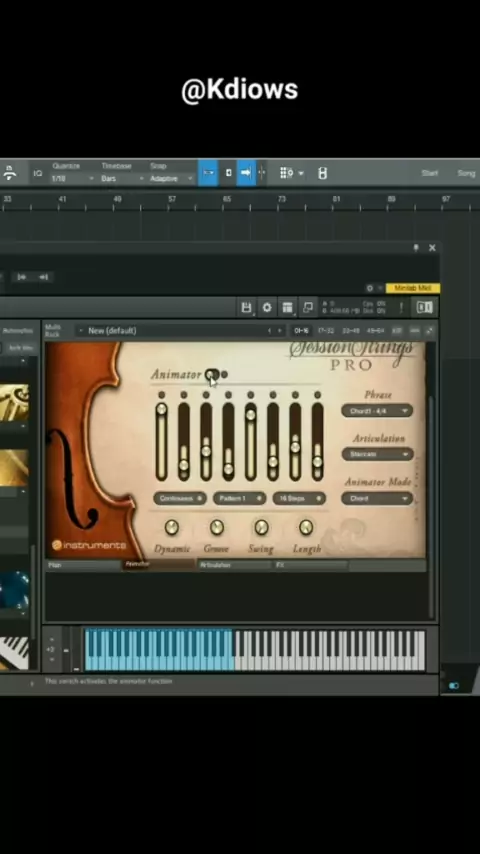Click keyboard octave up arrow above +2
The width and height of the screenshot is (480, 854).
point(51,639)
